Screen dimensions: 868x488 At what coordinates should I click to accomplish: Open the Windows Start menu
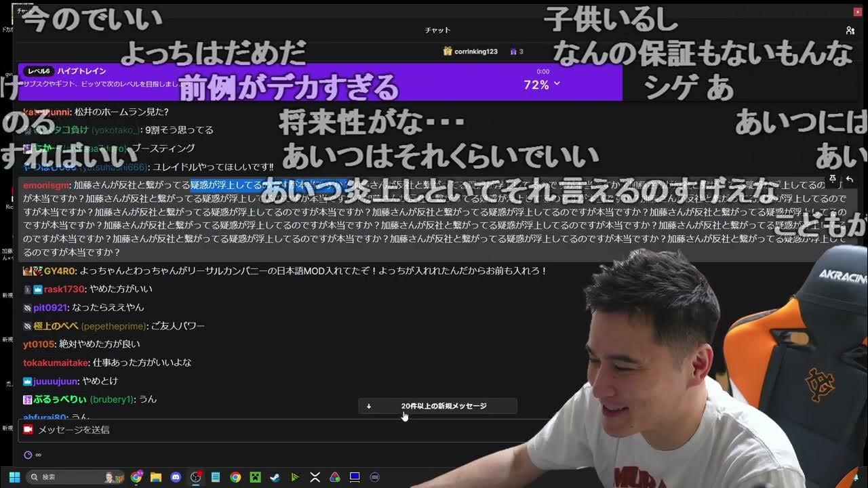(x=14, y=477)
